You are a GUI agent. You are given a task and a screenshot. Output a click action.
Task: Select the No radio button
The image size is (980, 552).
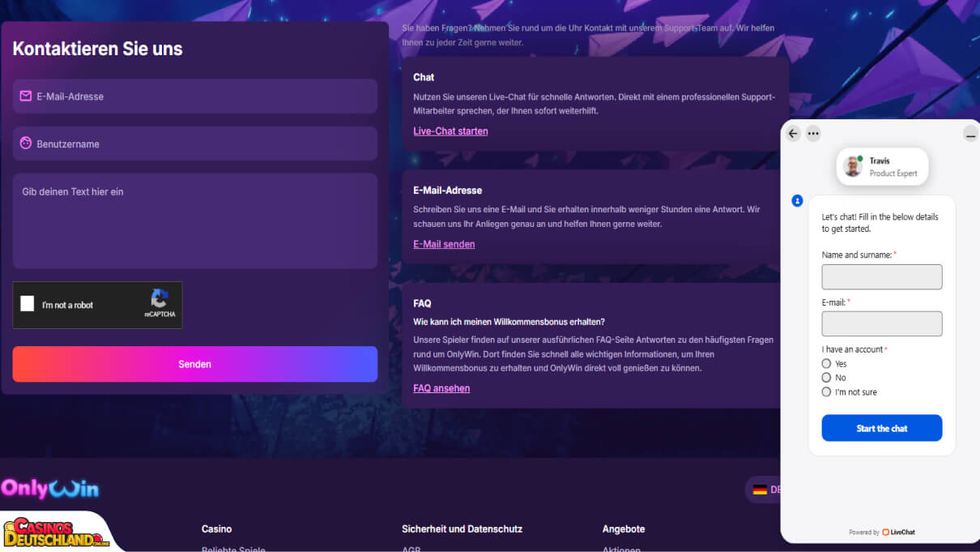[x=826, y=378]
